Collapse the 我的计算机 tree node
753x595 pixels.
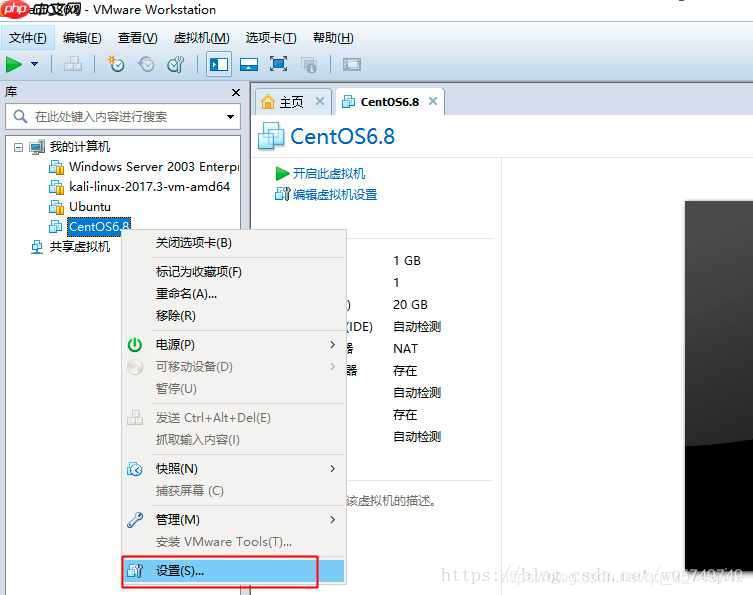point(18,147)
